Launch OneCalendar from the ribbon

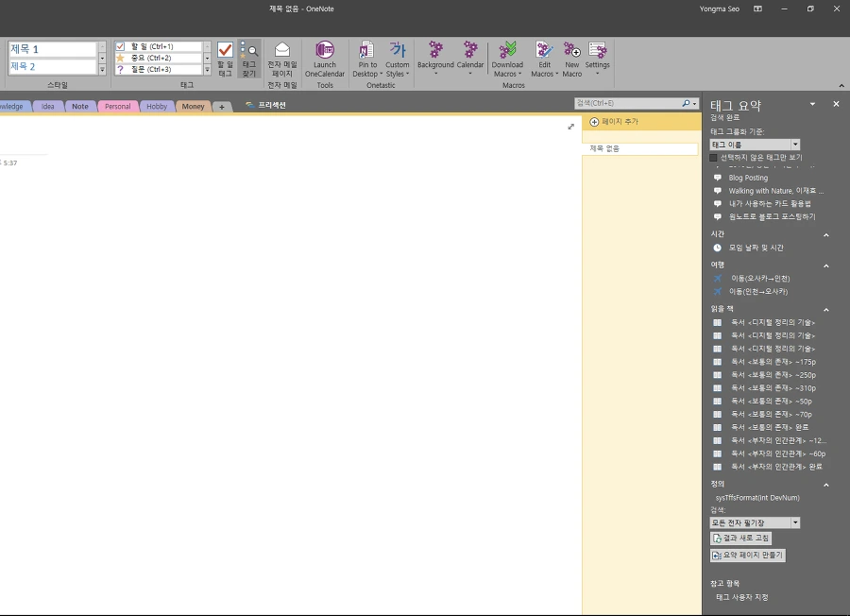[x=325, y=60]
